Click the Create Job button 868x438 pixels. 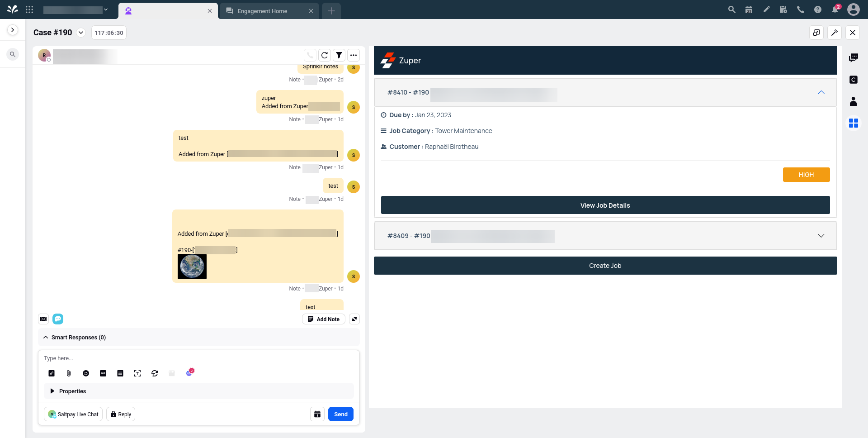tap(605, 266)
